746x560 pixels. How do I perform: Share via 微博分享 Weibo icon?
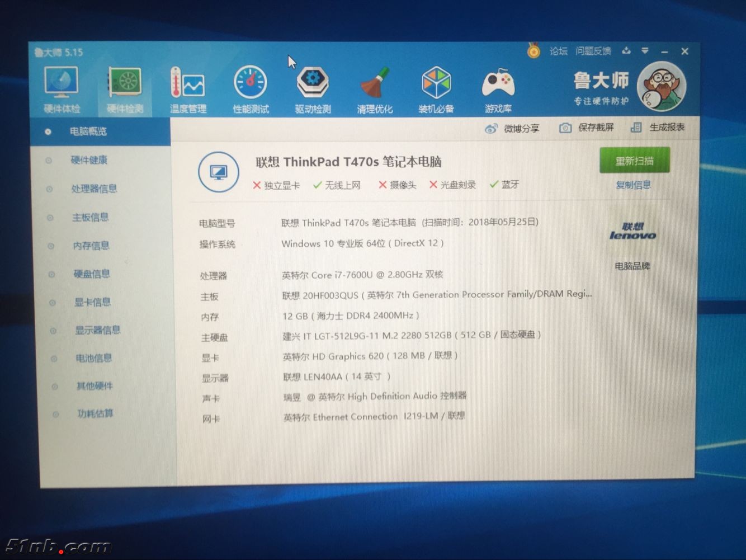click(x=512, y=129)
